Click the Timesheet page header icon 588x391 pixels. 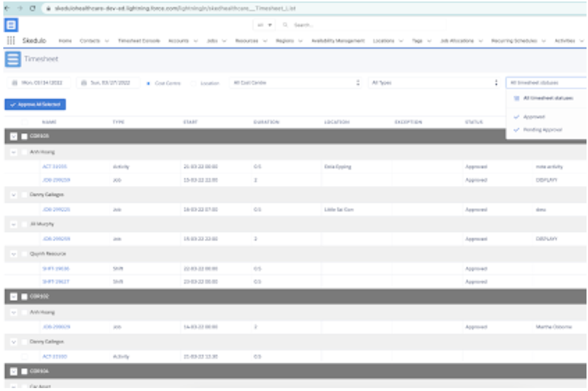click(x=13, y=59)
